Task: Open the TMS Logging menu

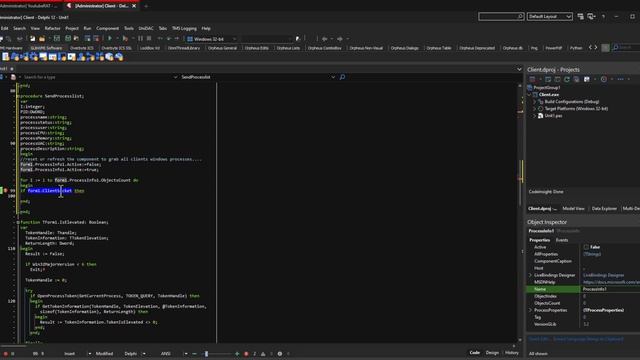Action: coord(184,28)
